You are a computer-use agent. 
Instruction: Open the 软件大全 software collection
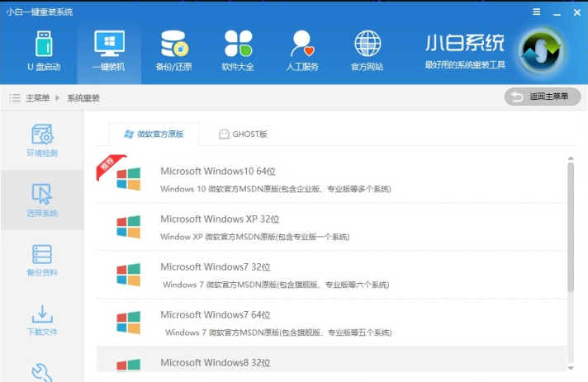point(238,51)
